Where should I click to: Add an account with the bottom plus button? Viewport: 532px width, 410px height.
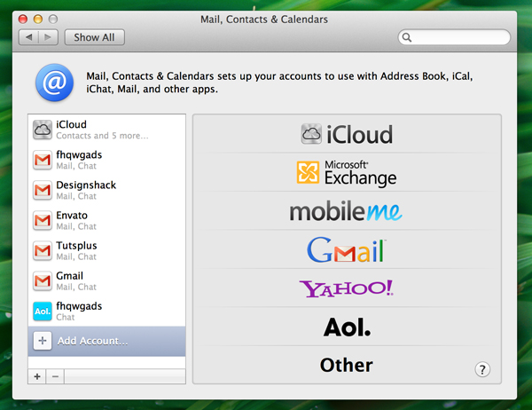[37, 376]
